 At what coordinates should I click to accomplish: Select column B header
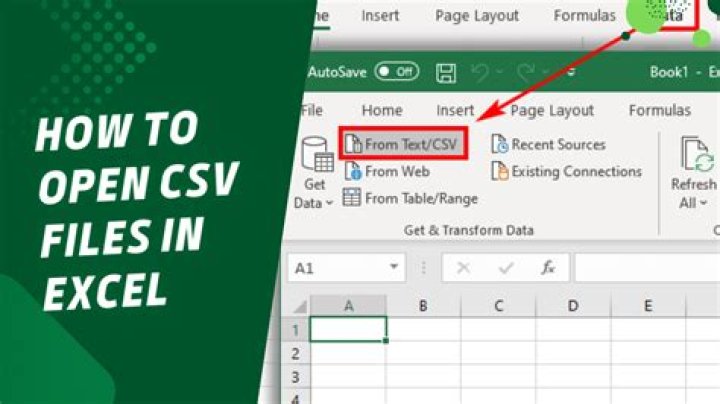tap(423, 306)
